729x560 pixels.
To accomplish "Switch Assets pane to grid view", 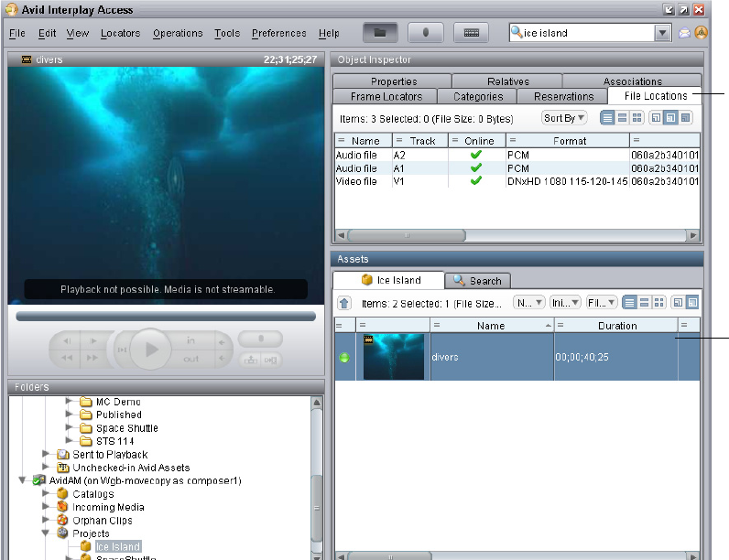I will (658, 303).
